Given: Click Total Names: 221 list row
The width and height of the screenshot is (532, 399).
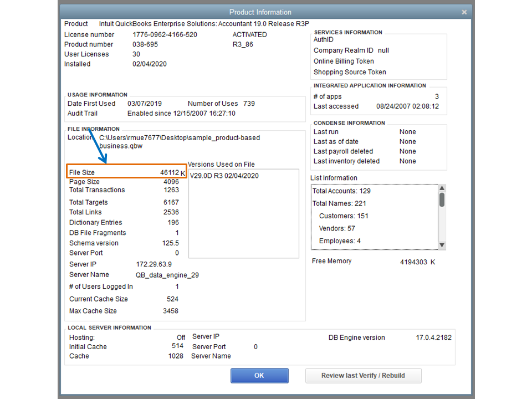Looking at the screenshot, I should point(339,203).
